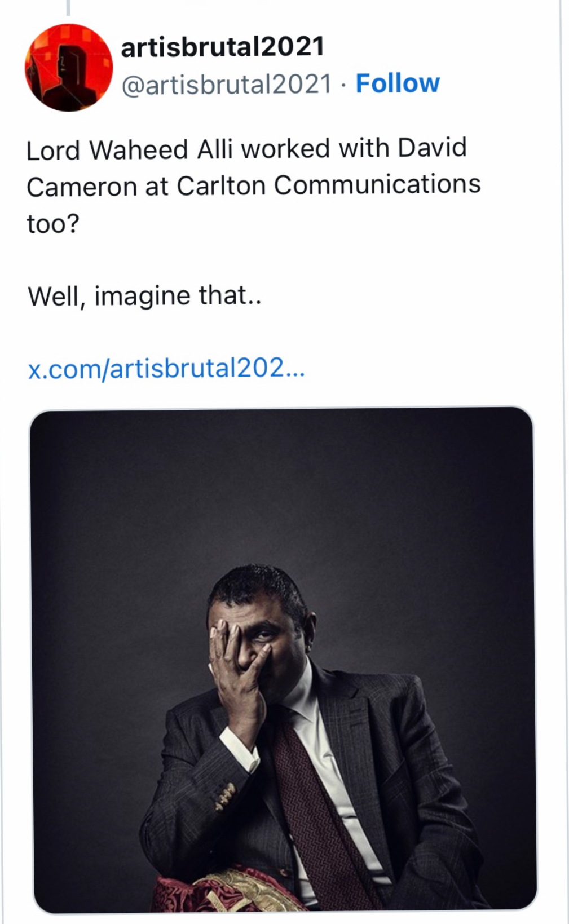Click the "David" word in the tweet
Viewport: 569px width, 924px height.
point(432,148)
